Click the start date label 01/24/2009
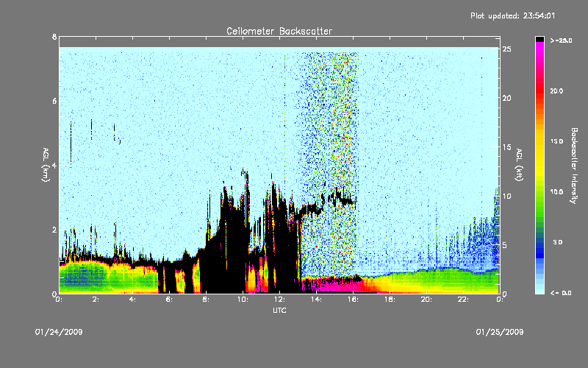This screenshot has width=588, height=368. coord(59,332)
